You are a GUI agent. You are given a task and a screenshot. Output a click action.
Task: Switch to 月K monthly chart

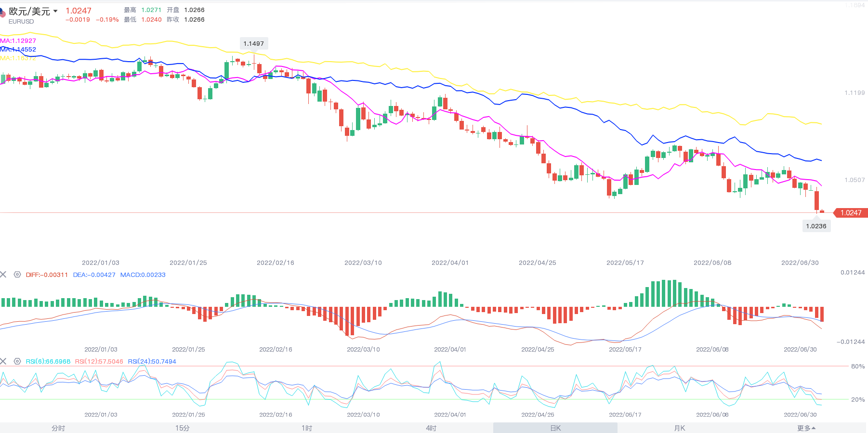(x=679, y=428)
